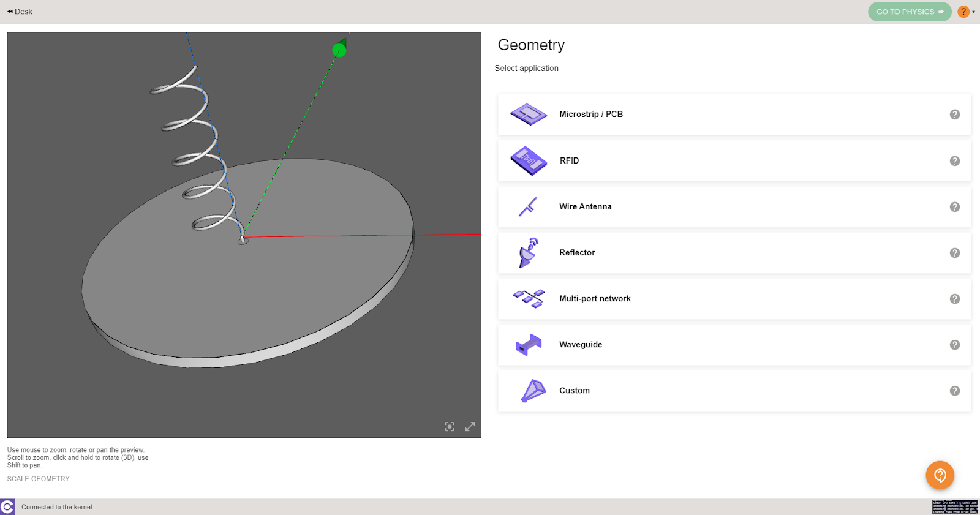
Task: Go back to Desk
Action: click(x=20, y=12)
